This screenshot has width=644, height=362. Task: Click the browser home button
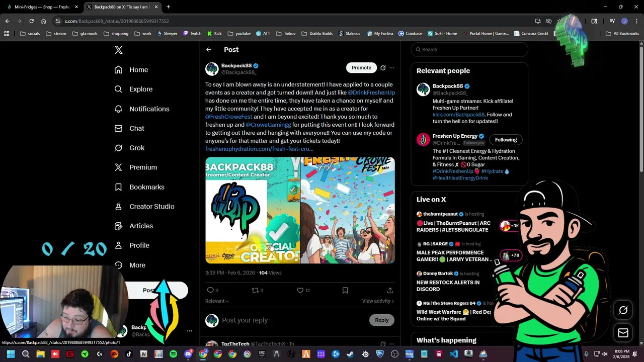tap(43, 21)
